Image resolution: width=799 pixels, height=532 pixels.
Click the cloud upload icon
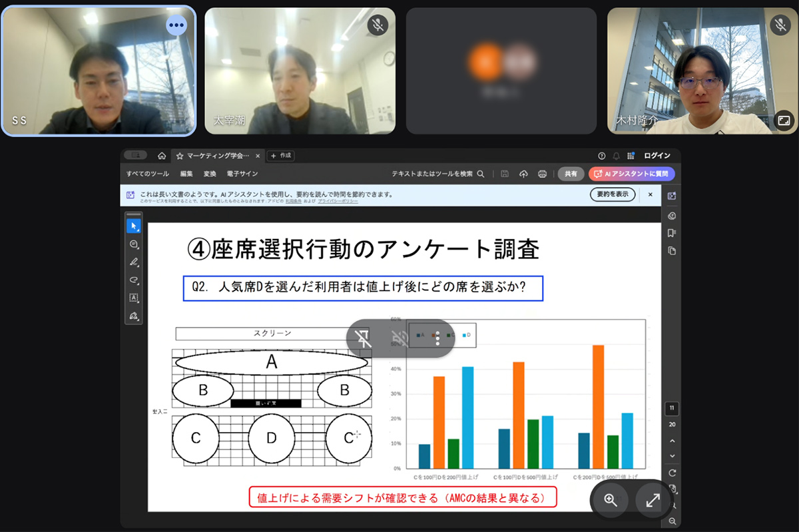[x=523, y=174]
